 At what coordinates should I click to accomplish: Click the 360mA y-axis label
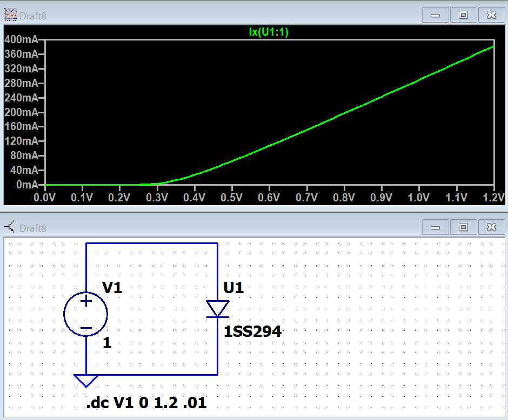pos(22,54)
